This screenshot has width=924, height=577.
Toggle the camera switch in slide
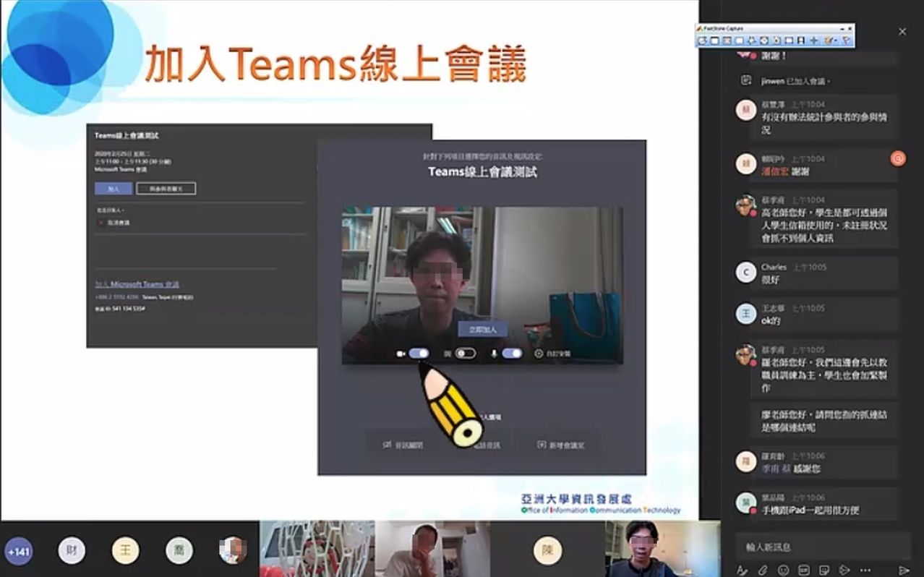419,354
